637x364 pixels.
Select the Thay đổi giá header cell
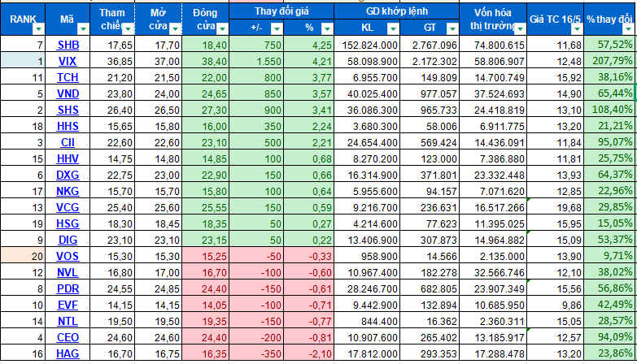click(x=281, y=11)
